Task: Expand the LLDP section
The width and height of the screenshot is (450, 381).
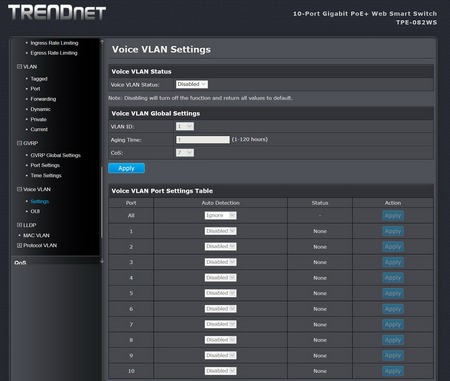Action: click(19, 225)
